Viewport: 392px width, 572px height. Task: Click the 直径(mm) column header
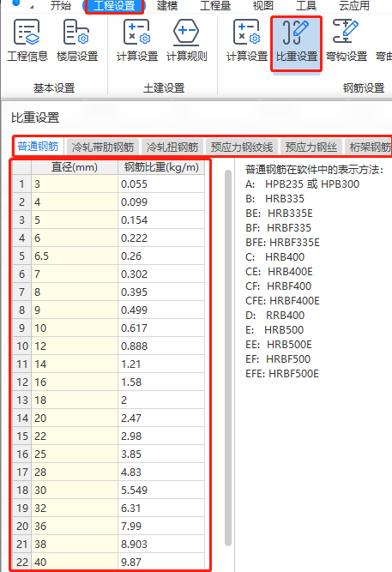tap(75, 167)
